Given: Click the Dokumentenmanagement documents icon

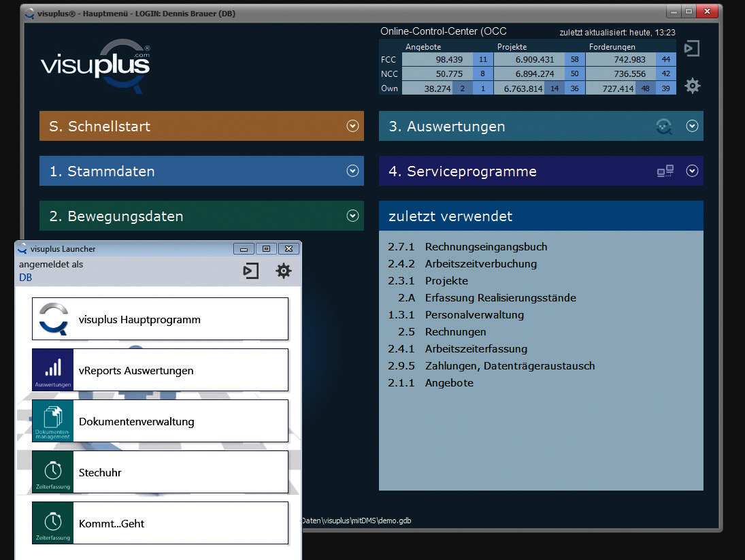Looking at the screenshot, I should pyautogui.click(x=53, y=421).
